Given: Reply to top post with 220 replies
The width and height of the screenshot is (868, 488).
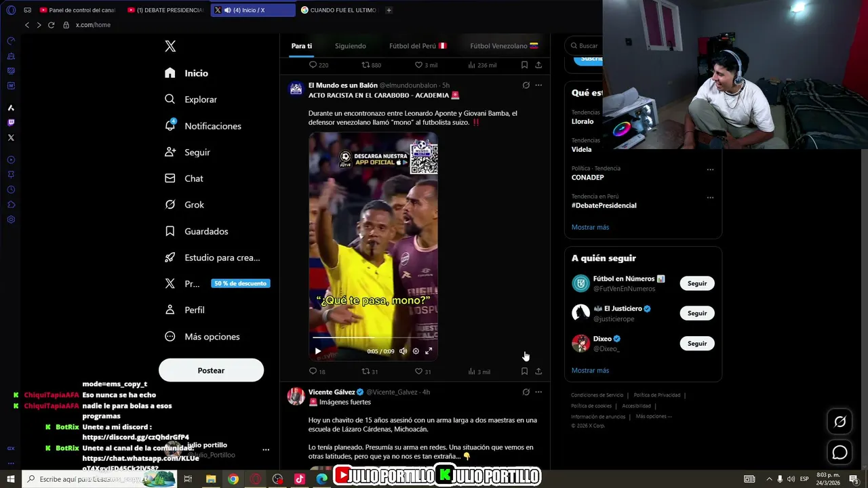Looking at the screenshot, I should pos(319,65).
